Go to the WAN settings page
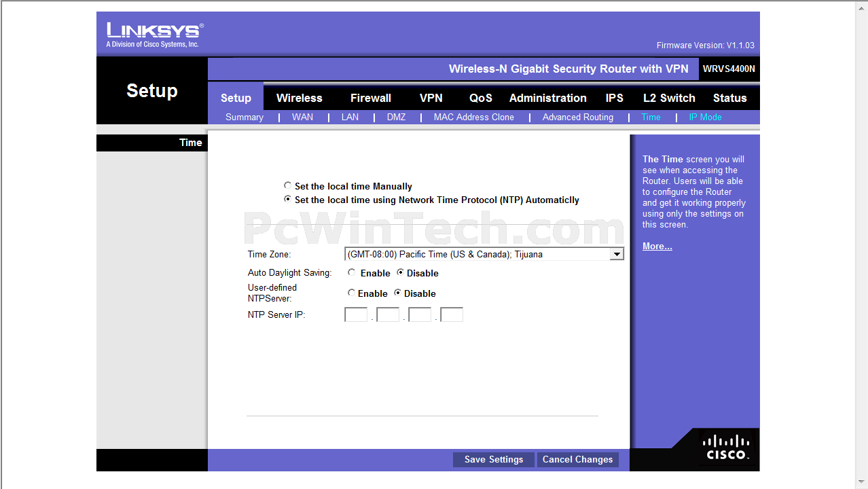The image size is (868, 489). pos(303,117)
